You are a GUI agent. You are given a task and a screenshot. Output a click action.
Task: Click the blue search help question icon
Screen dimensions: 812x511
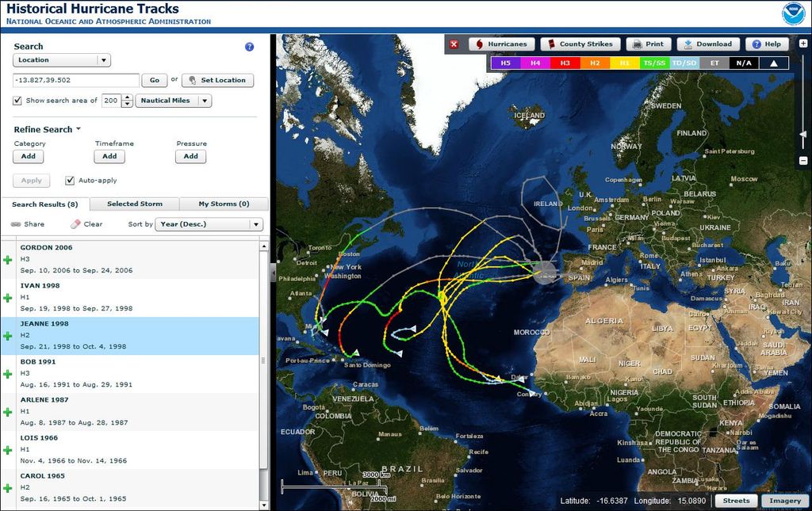(249, 47)
